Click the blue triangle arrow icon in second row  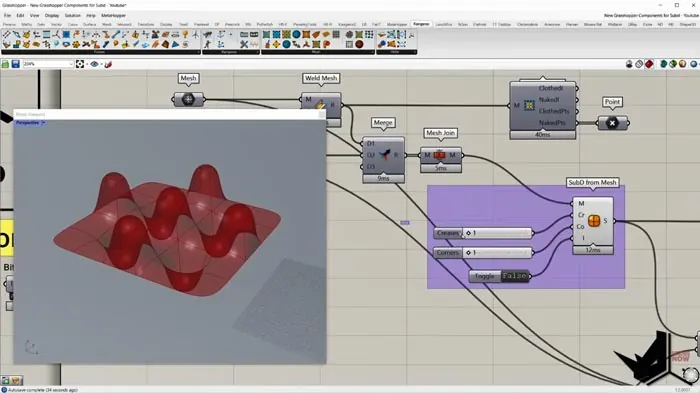pos(175,44)
